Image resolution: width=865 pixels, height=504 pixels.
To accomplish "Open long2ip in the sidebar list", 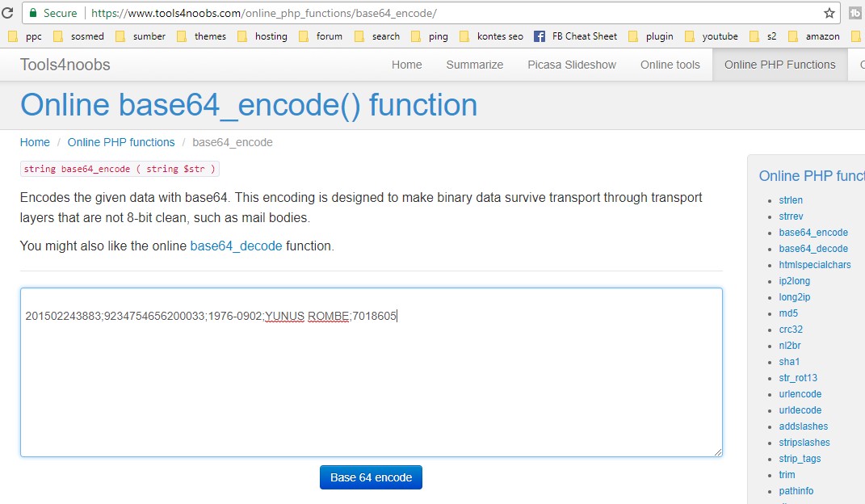I will tap(795, 296).
